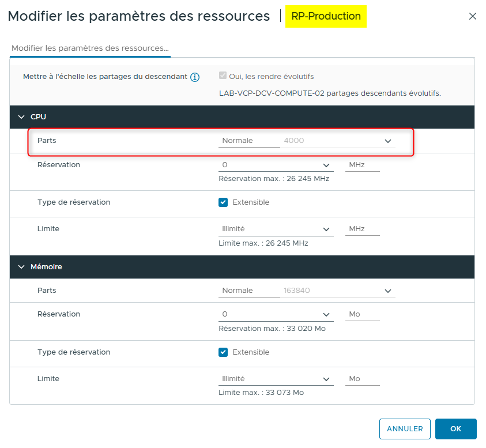Click the 'Oui, les rendre évolutifs' checkbox
Image resolution: width=486 pixels, height=448 pixels.
click(x=222, y=76)
